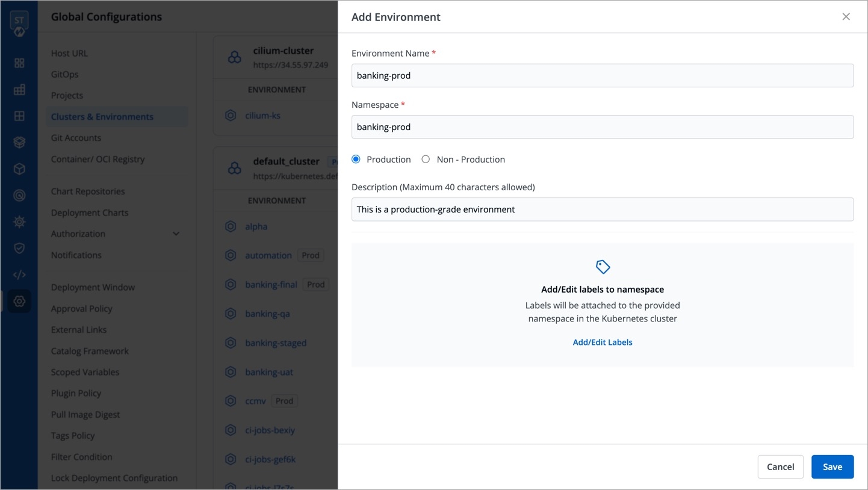Image resolution: width=868 pixels, height=490 pixels.
Task: Open the code brackets icon in sidebar
Action: 19,274
